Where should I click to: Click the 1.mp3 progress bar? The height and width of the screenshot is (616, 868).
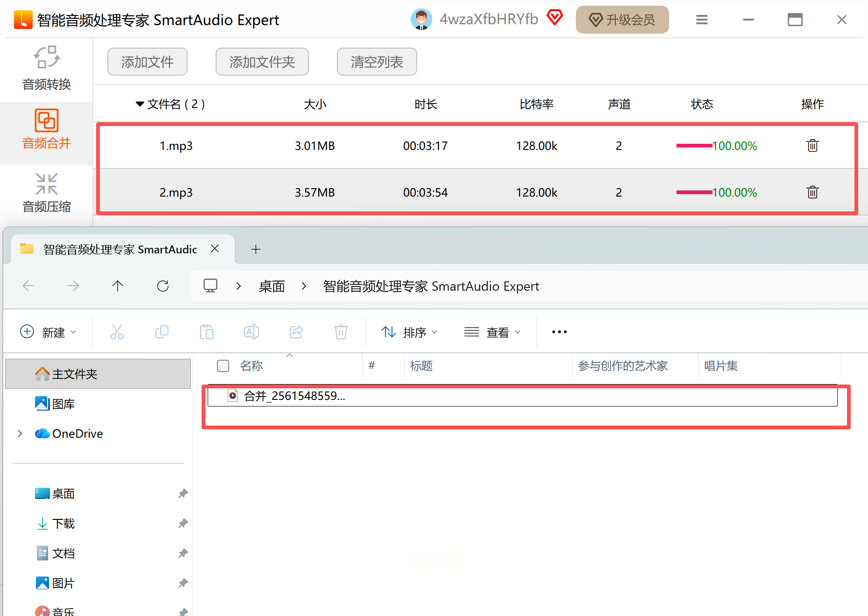coord(694,146)
